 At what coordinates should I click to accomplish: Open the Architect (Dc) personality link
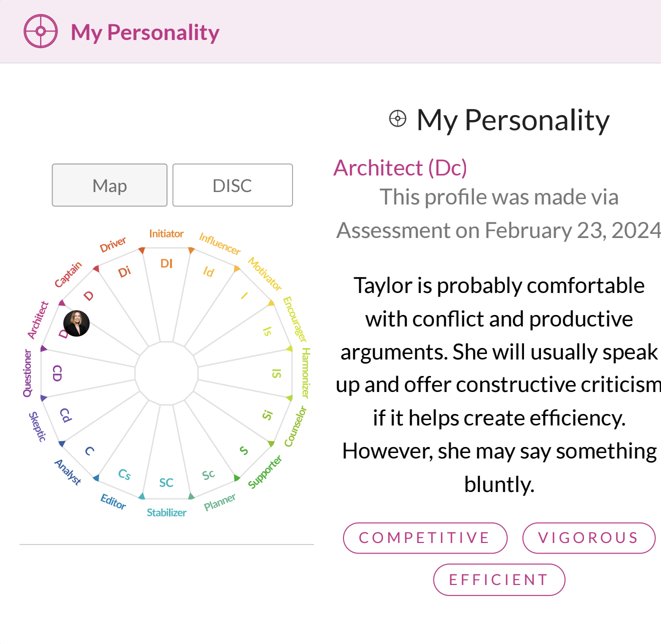[400, 168]
